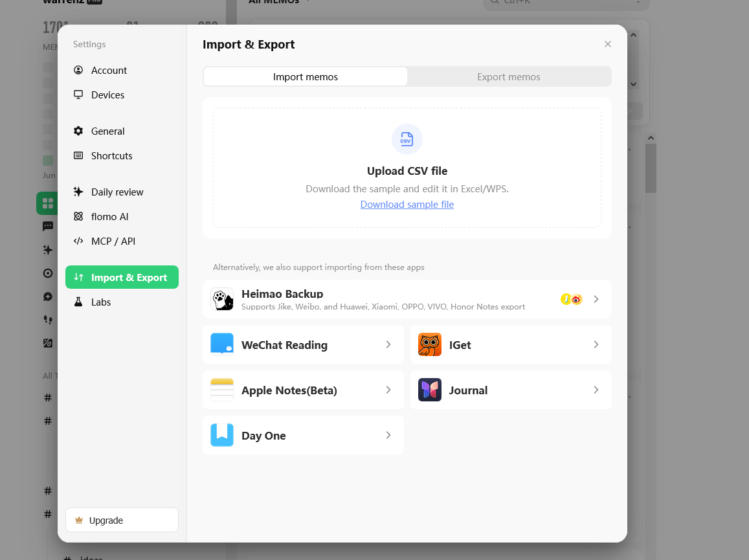
Task: Click the Heimao Backup cat icon
Action: [222, 299]
